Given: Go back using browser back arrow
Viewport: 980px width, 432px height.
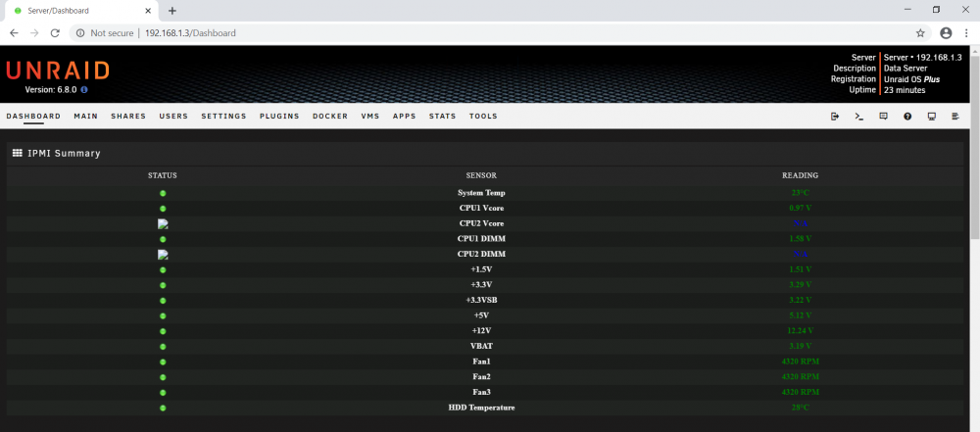Looking at the screenshot, I should (x=14, y=33).
